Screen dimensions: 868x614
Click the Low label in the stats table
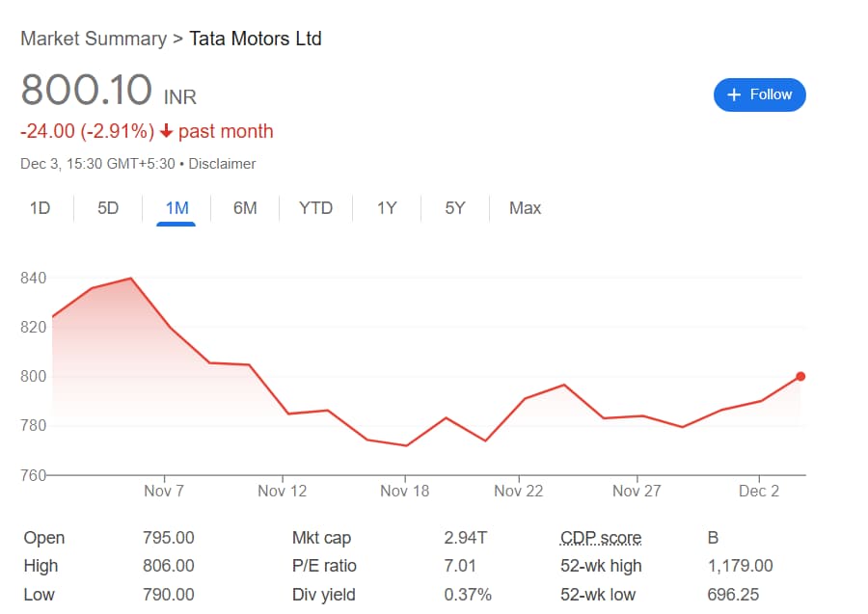(39, 595)
